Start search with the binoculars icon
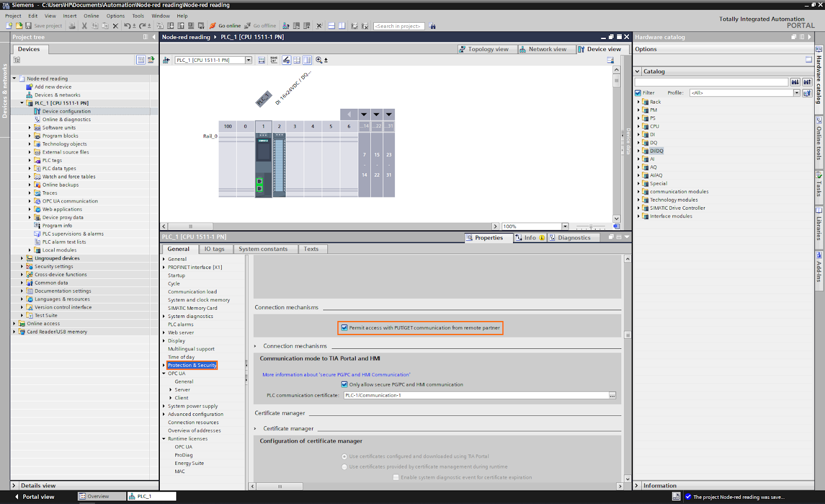This screenshot has height=504, width=825. click(432, 26)
